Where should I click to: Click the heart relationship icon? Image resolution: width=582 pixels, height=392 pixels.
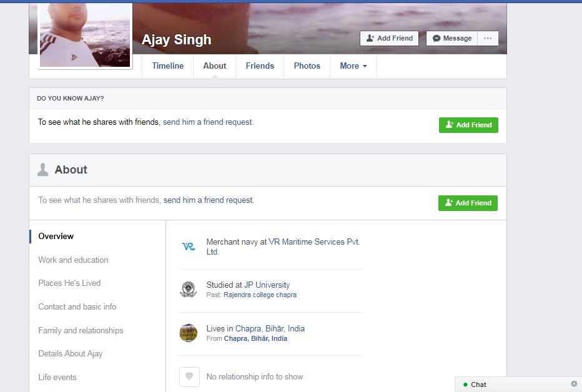tap(189, 377)
